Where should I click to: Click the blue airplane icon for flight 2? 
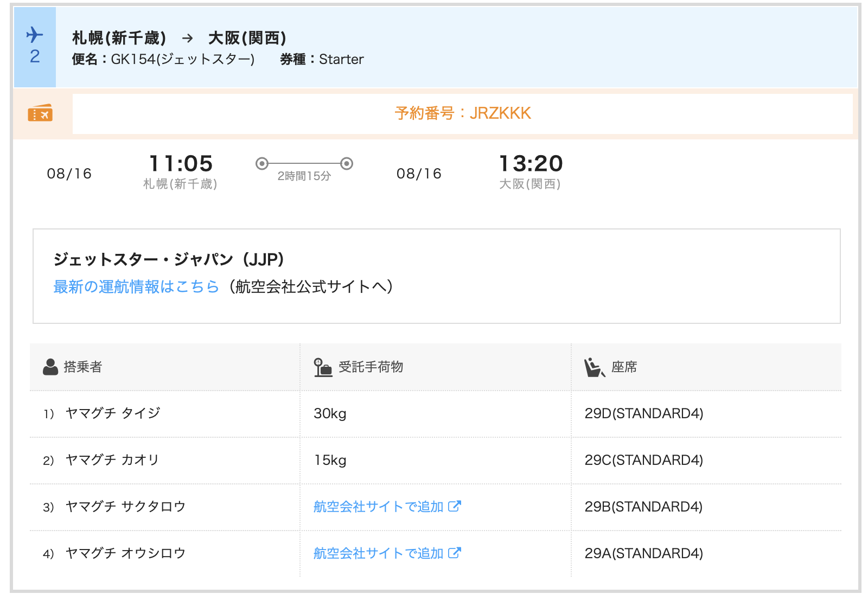[x=35, y=35]
